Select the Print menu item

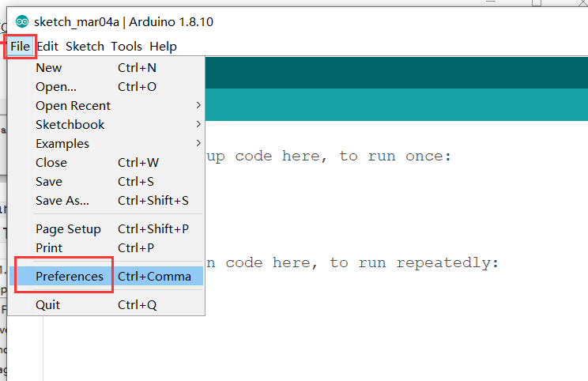[x=49, y=248]
